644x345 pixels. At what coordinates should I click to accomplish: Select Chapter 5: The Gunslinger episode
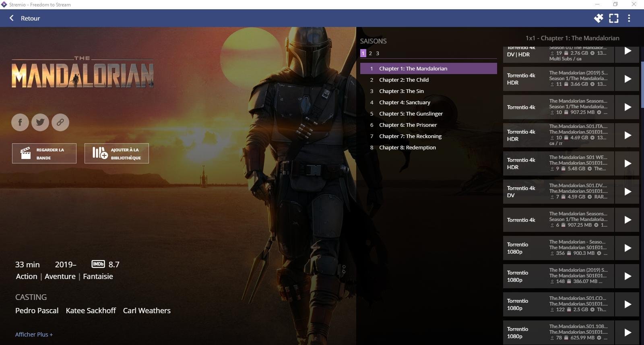429,114
